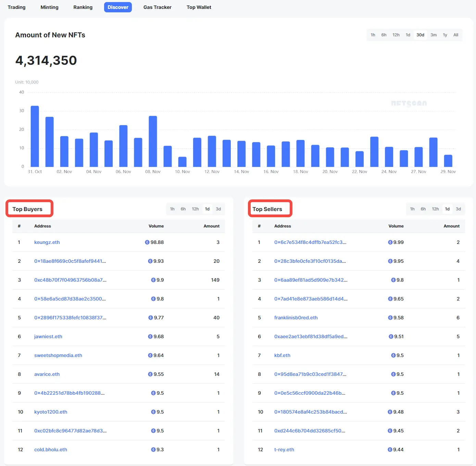Viewport: 476px width, 466px height.
Task: Click the NFTScan watermark logo on chart
Action: (x=409, y=103)
